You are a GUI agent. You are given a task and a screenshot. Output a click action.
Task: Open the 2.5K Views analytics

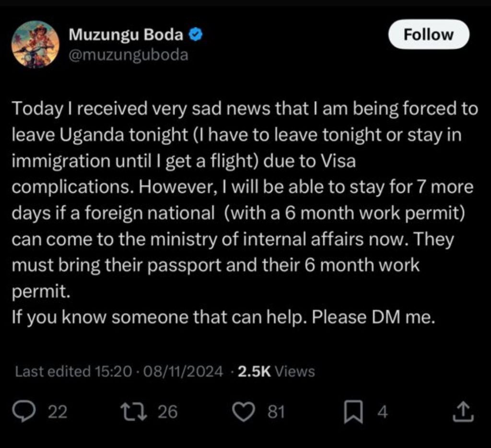[276, 372]
